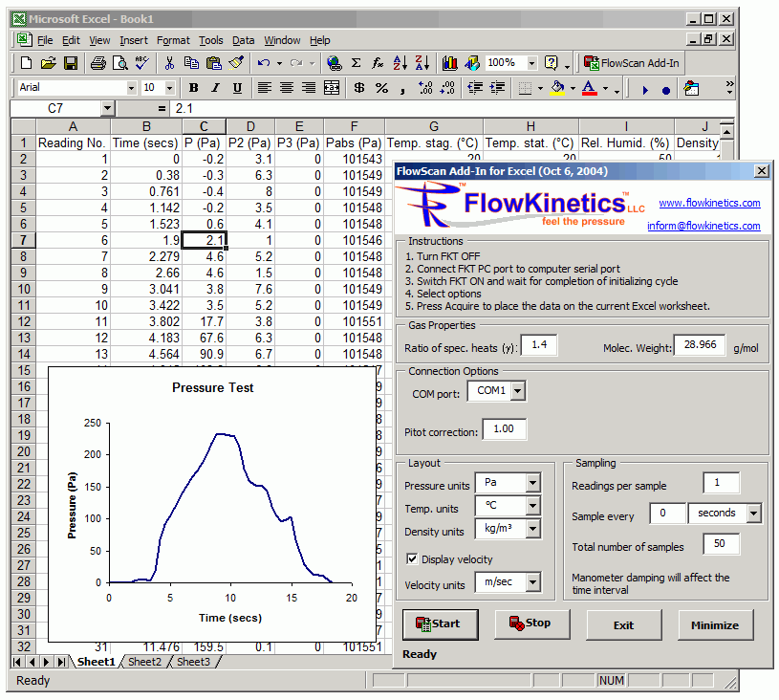Viewport: 779px width, 700px height.
Task: Click the Save icon in toolbar
Action: pyautogui.click(x=71, y=63)
